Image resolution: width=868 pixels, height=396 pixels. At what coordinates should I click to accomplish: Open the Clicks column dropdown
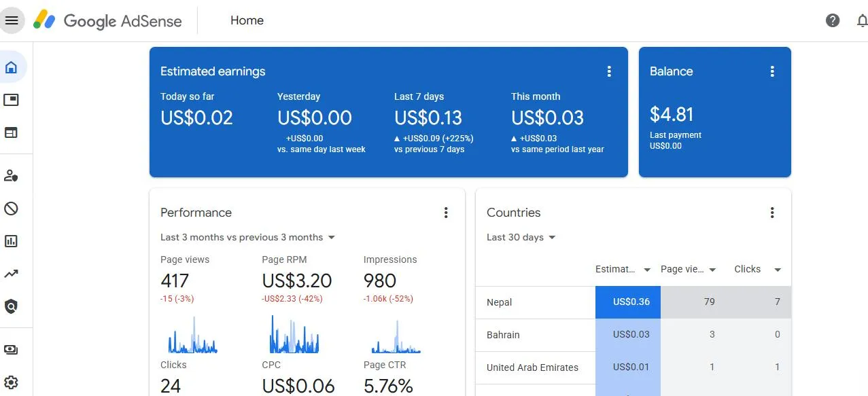coord(778,270)
